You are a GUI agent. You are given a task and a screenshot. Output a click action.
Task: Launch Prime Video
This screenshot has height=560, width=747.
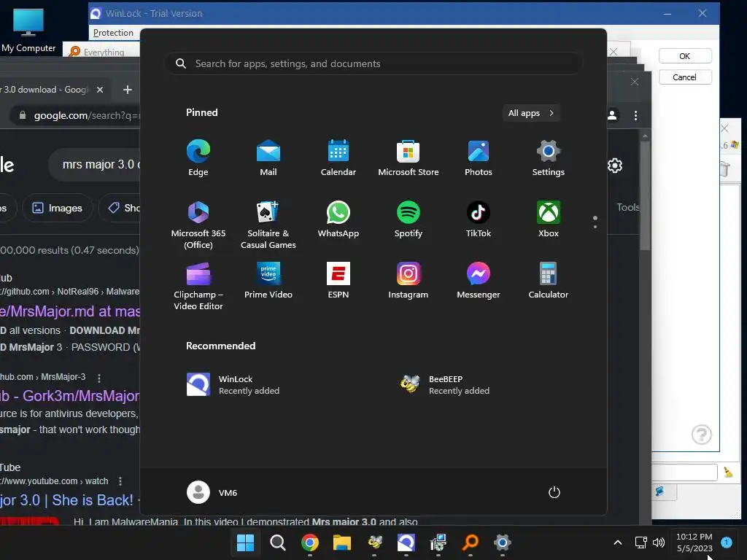[x=268, y=281]
